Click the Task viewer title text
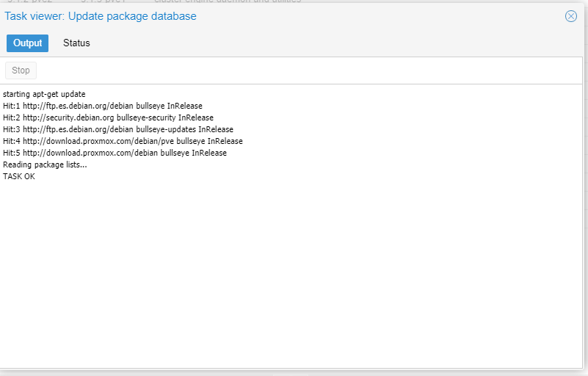The image size is (588, 376). pos(100,16)
